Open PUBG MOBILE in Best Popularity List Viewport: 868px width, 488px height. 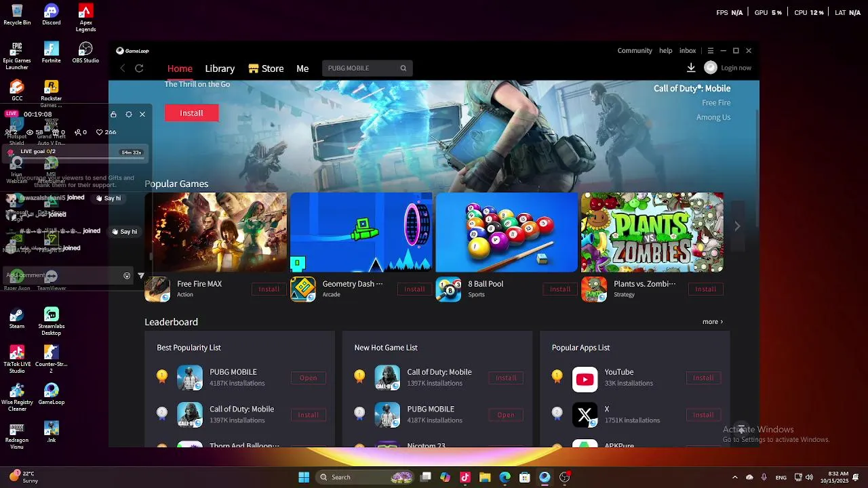tap(309, 378)
